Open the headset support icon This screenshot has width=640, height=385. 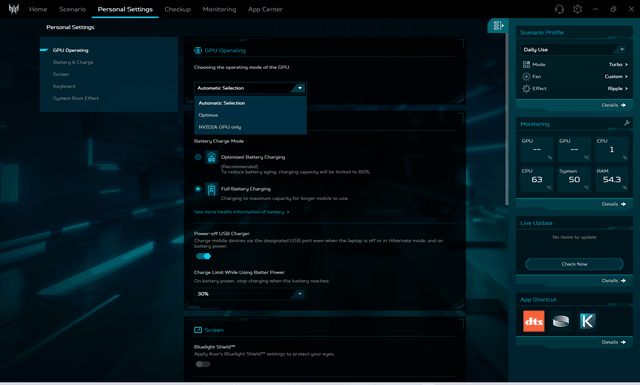point(559,9)
